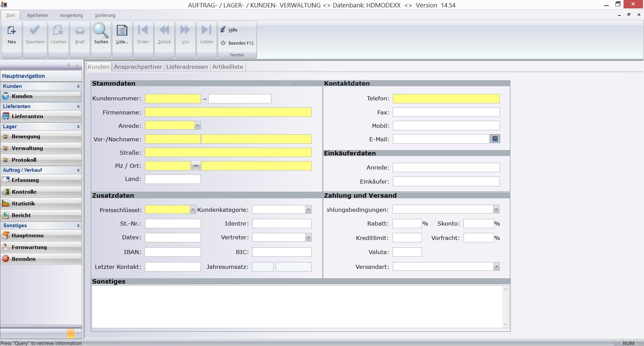The image size is (644, 346).
Task: Open the Anrede dropdown in Stammdaten
Action: (198, 126)
